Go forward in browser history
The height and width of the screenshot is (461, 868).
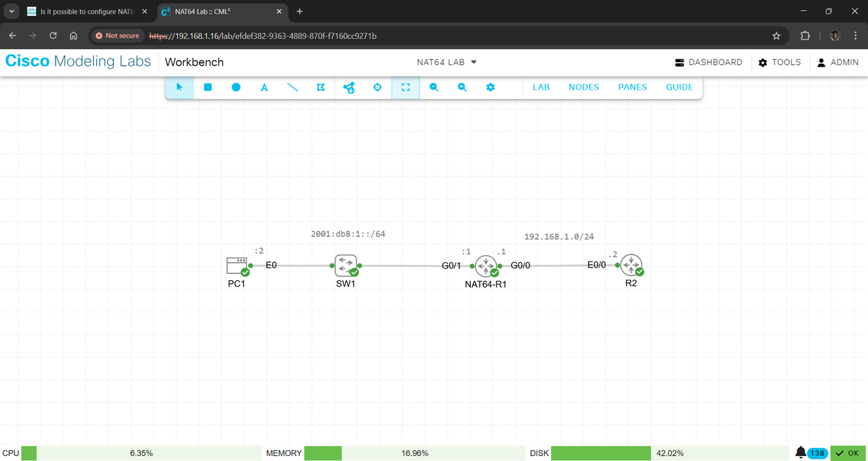(x=33, y=35)
